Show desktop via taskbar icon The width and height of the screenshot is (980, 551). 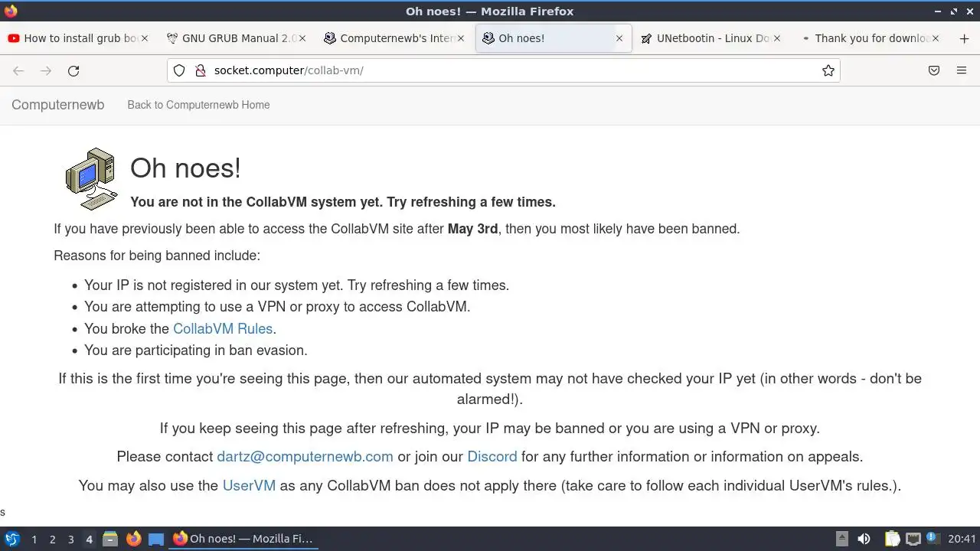click(x=156, y=539)
